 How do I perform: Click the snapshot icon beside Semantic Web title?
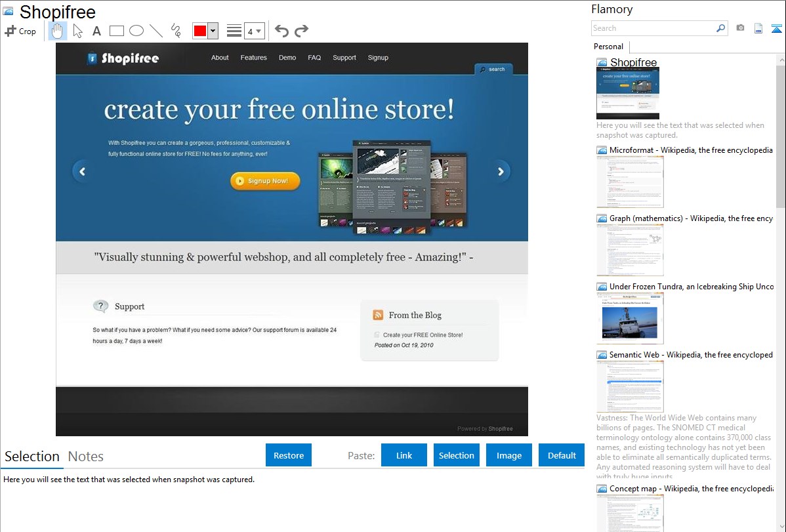coord(602,355)
